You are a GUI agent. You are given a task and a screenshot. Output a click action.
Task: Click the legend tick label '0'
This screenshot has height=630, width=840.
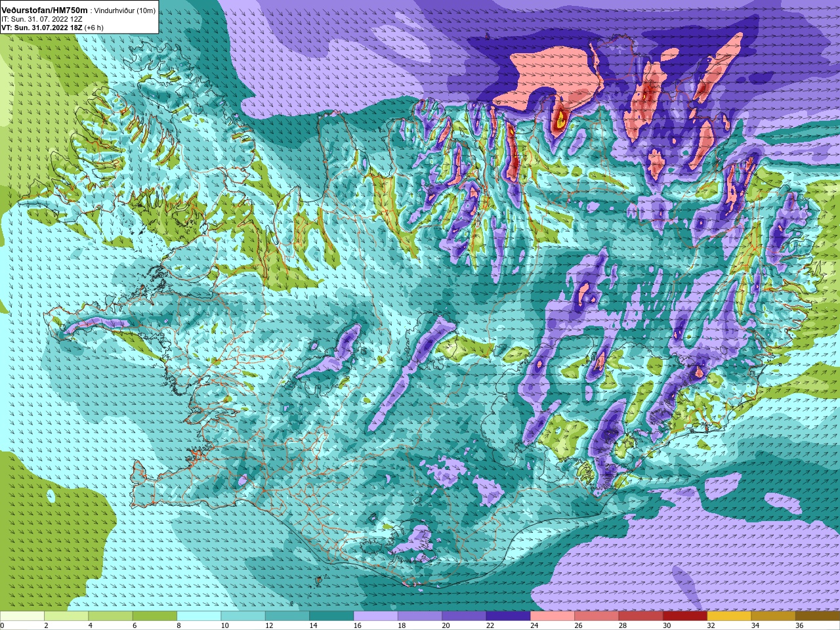[x=2, y=625]
